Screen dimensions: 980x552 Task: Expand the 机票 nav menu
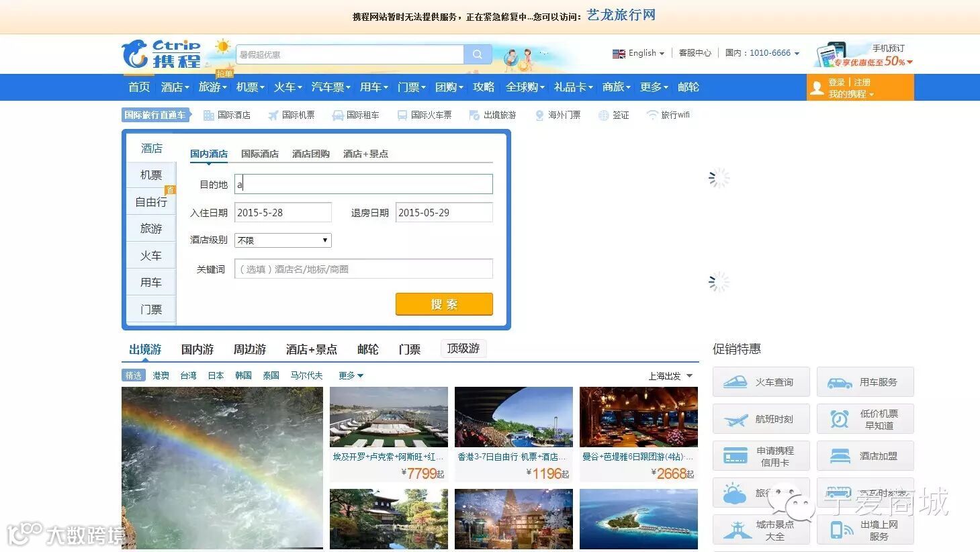pos(250,87)
